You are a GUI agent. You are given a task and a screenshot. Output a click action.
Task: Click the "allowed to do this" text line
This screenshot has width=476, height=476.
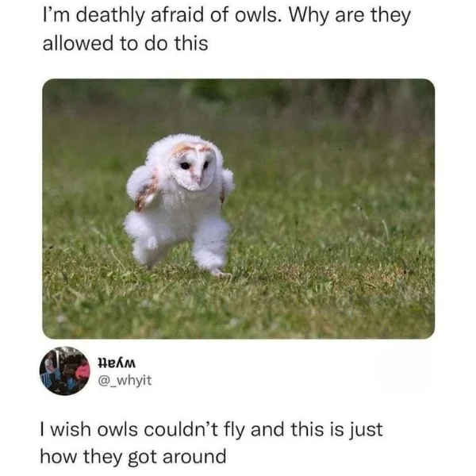click(x=125, y=43)
